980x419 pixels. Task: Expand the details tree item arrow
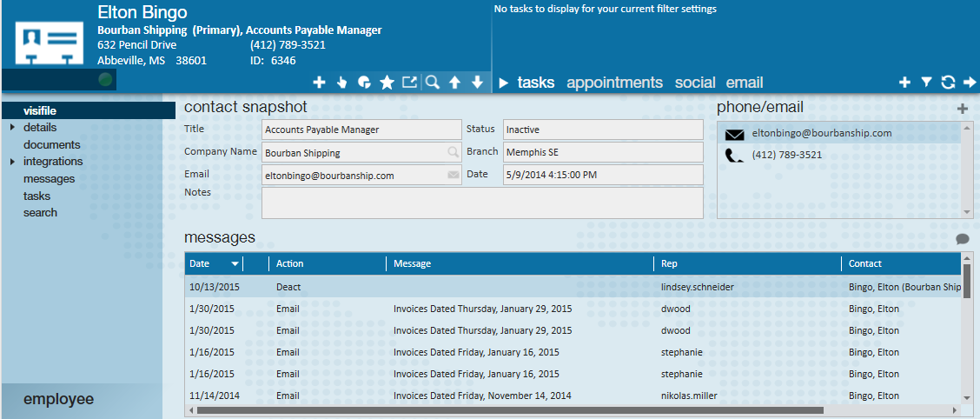(12, 128)
